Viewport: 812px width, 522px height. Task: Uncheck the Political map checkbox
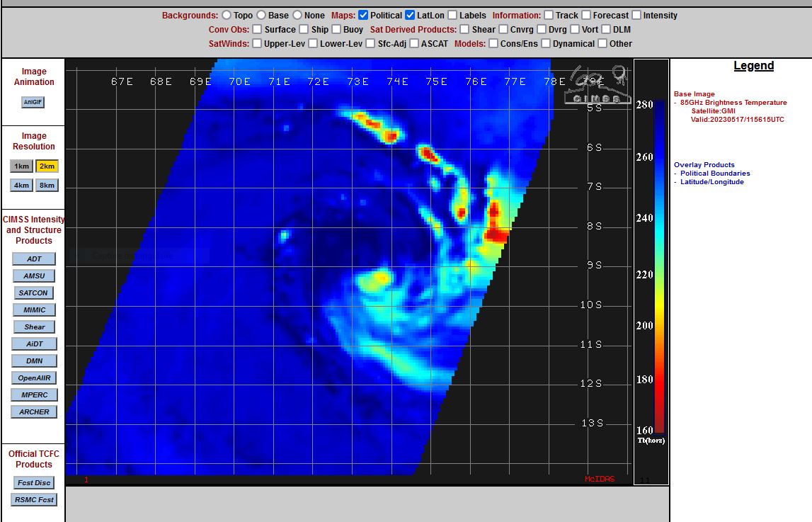[363, 16]
